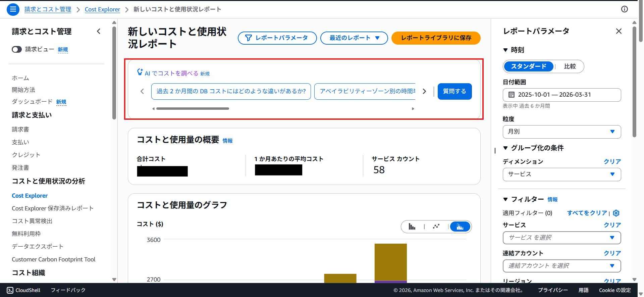Click the calendar icon in date range field
The image size is (644, 297).
coord(512,95)
